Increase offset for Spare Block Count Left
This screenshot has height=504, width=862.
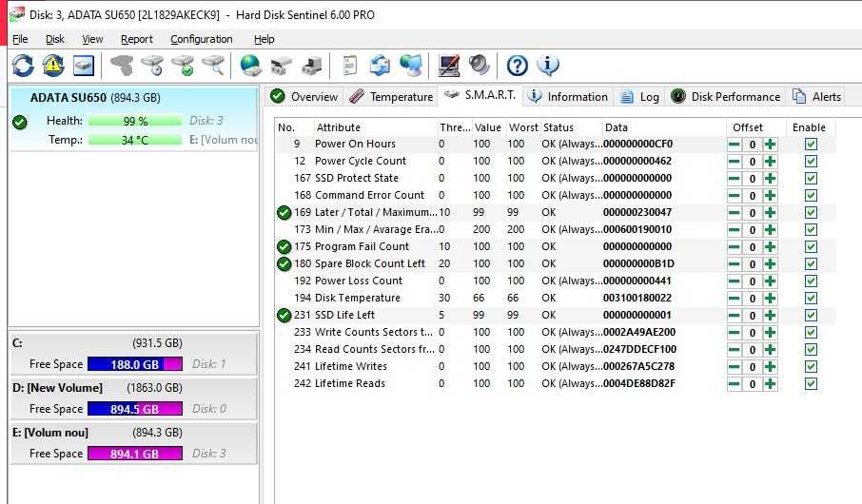click(771, 264)
